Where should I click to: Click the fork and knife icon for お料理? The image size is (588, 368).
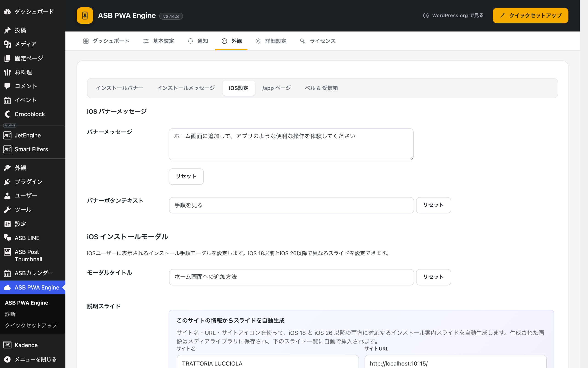[7, 72]
